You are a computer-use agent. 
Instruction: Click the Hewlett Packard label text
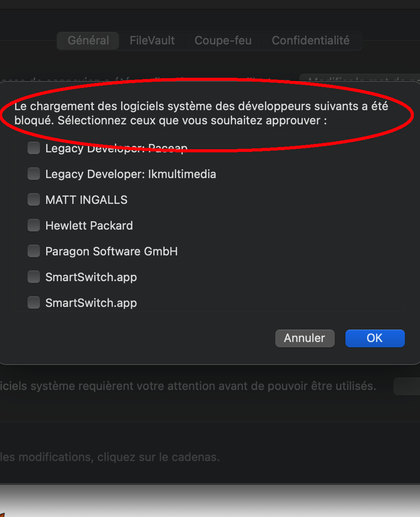[x=89, y=226]
